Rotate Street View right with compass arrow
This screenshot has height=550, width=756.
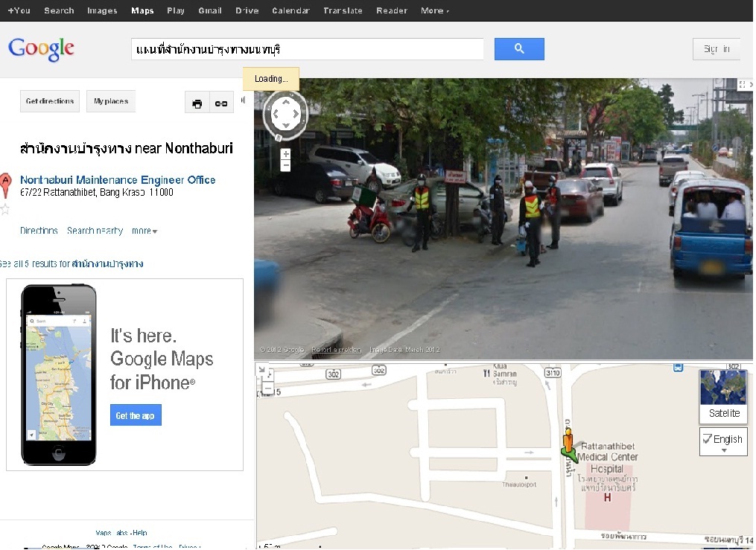297,114
